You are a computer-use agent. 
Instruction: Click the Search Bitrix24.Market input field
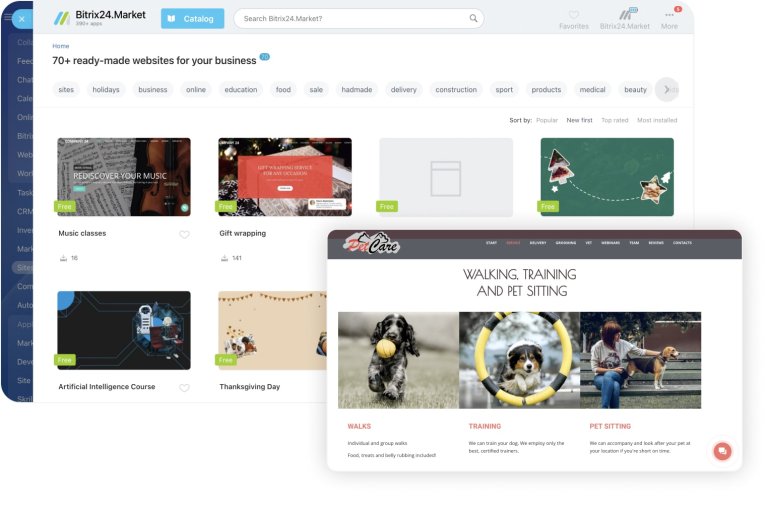[350, 18]
